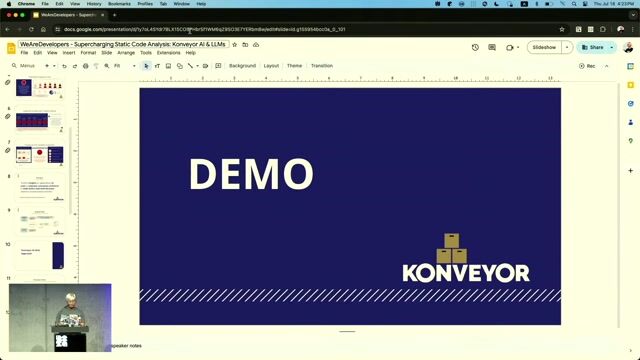This screenshot has height=360, width=640.
Task: Click the Rec recording button
Action: click(x=587, y=66)
